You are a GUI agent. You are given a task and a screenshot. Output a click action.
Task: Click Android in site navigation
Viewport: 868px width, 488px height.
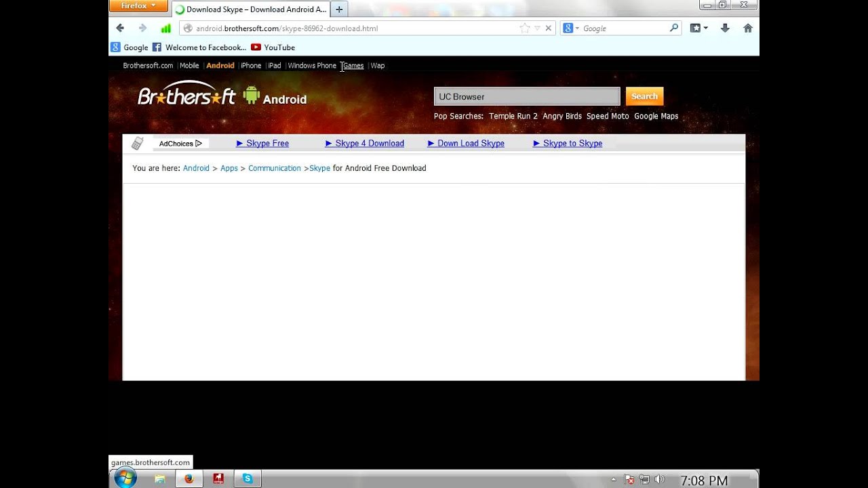[x=220, y=66]
